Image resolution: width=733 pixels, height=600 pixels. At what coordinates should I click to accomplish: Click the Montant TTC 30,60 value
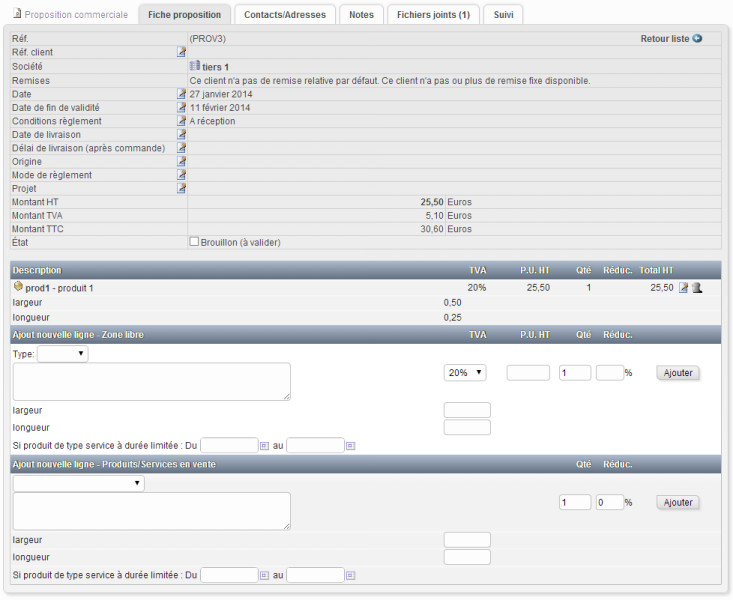click(x=431, y=229)
